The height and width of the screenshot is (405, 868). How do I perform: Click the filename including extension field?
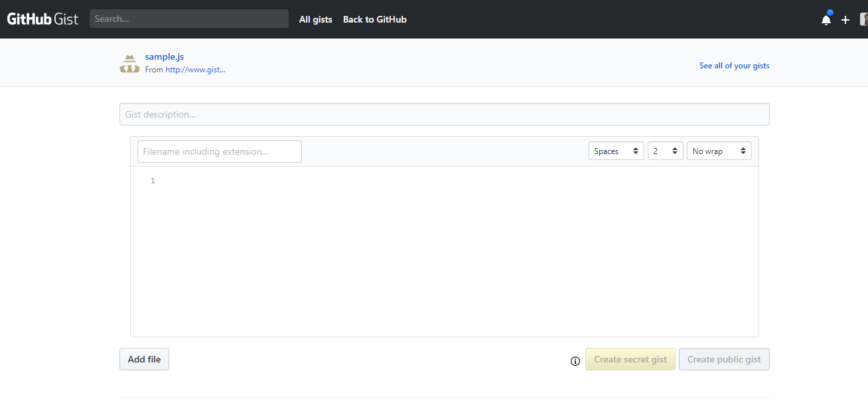click(x=219, y=151)
